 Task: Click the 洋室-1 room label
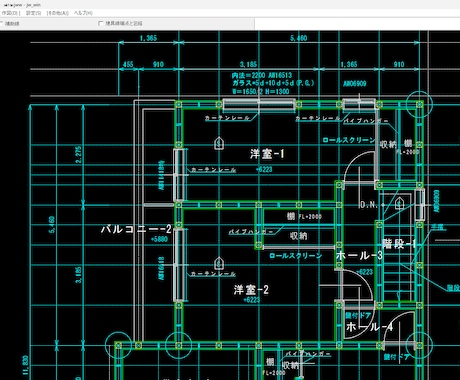point(267,154)
